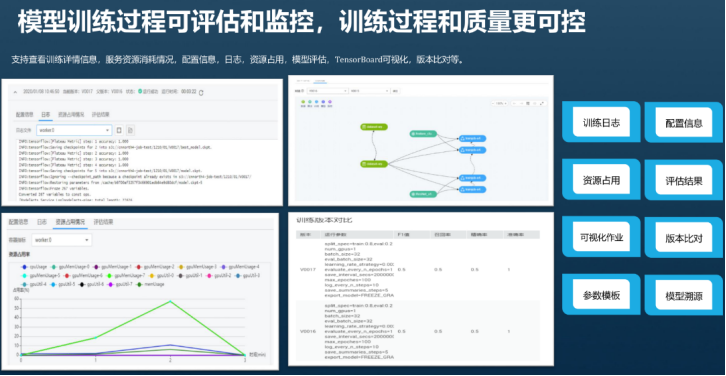726x376 pixels.
Task: Click the 可视化作业 feature card
Action: (601, 238)
